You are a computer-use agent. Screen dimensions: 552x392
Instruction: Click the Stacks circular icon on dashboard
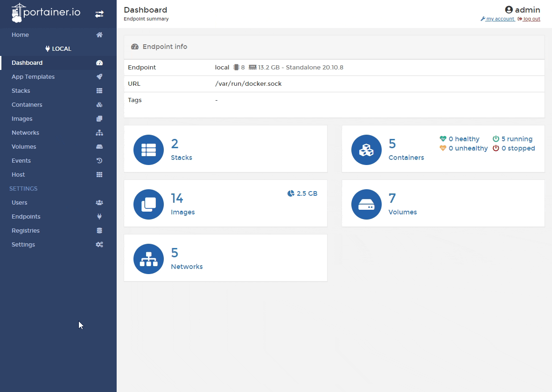tap(148, 150)
